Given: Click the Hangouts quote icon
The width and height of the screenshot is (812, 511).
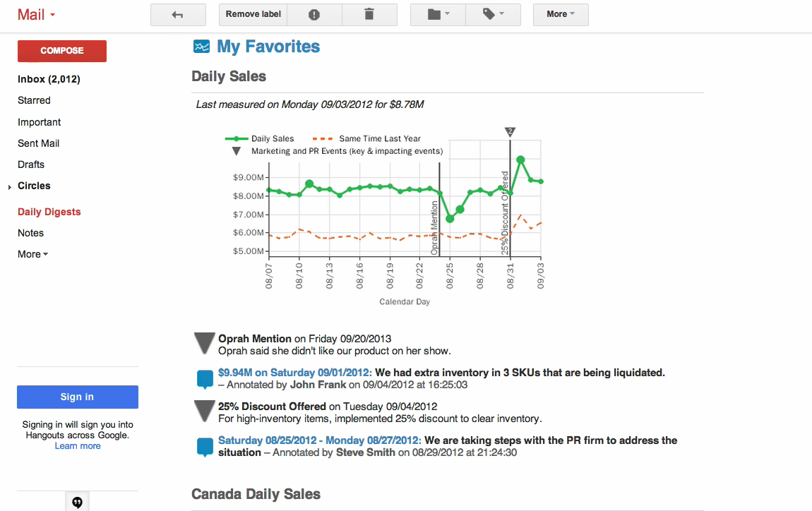Looking at the screenshot, I should tap(77, 502).
